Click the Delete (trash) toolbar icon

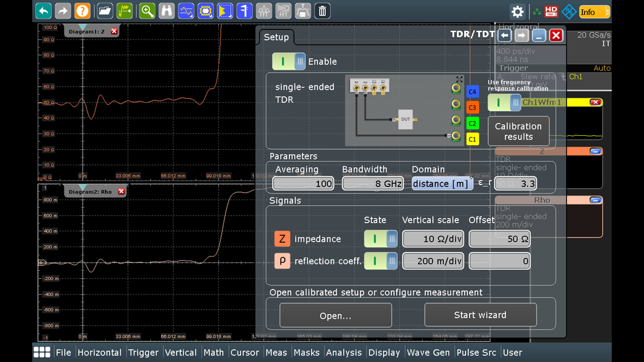322,11
